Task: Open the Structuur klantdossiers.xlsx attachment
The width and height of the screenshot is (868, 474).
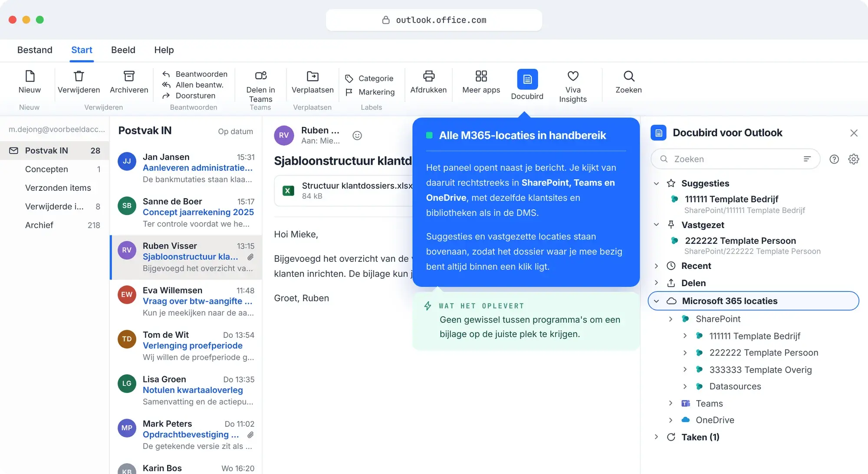Action: click(x=344, y=190)
